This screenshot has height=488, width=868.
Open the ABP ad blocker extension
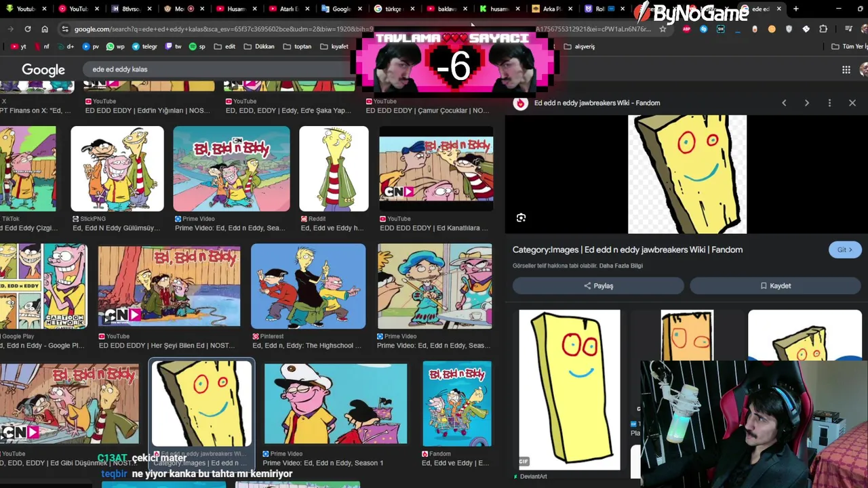coord(686,29)
